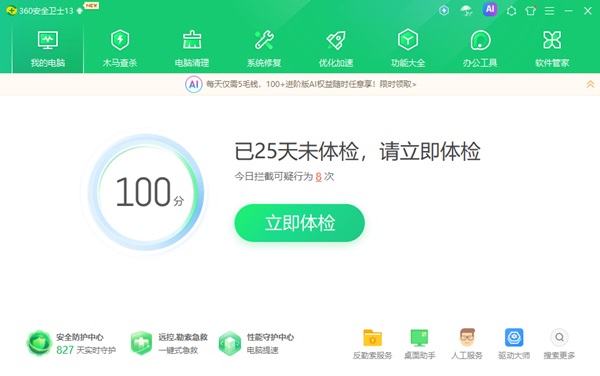
Task: Click the upgrade arrow next to 360安全卫士13
Action: point(80,11)
